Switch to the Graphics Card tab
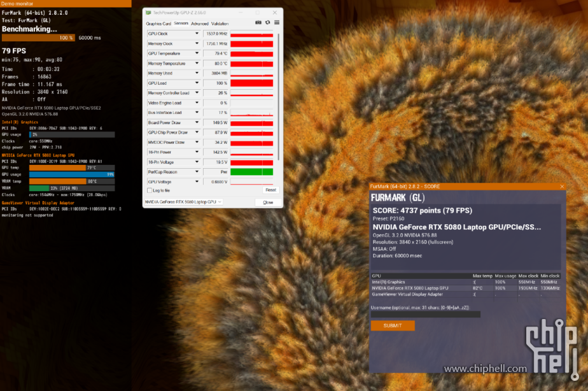This screenshot has height=391, width=588. click(x=158, y=24)
